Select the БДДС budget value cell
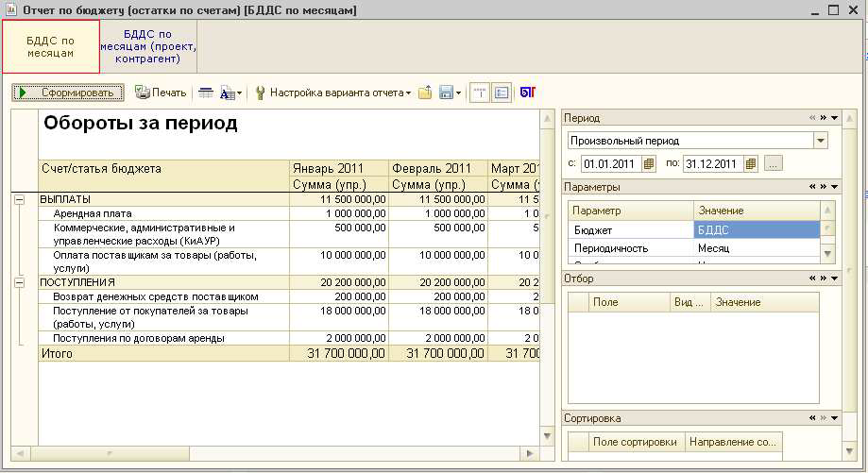This screenshot has width=868, height=473. (757, 229)
